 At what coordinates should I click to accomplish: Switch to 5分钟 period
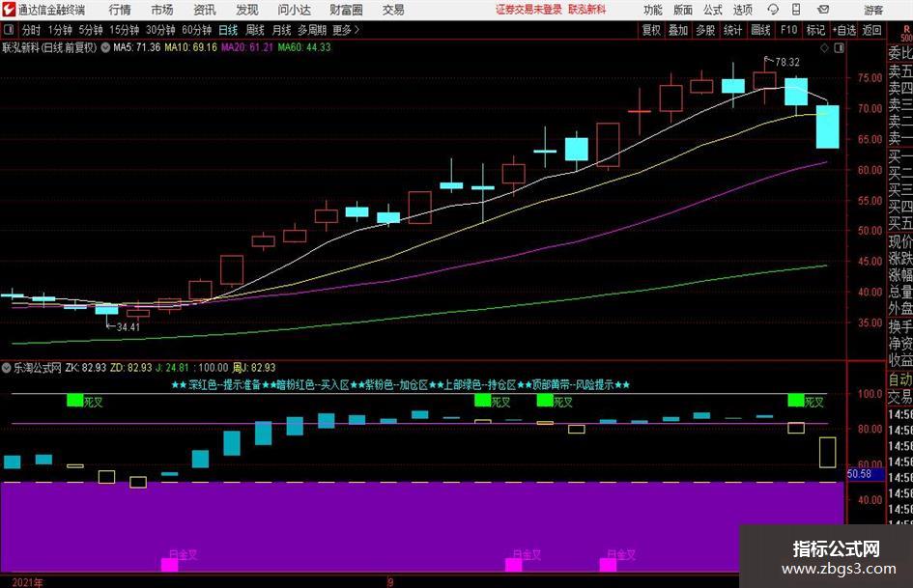click(x=91, y=30)
